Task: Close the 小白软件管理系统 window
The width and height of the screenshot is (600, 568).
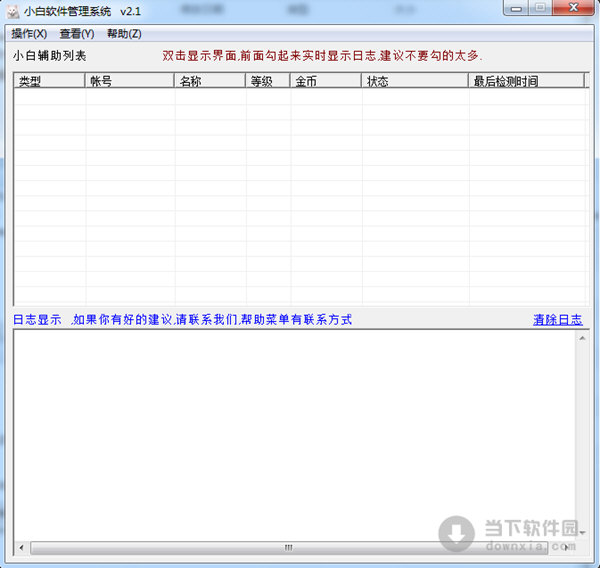Action: pyautogui.click(x=573, y=8)
